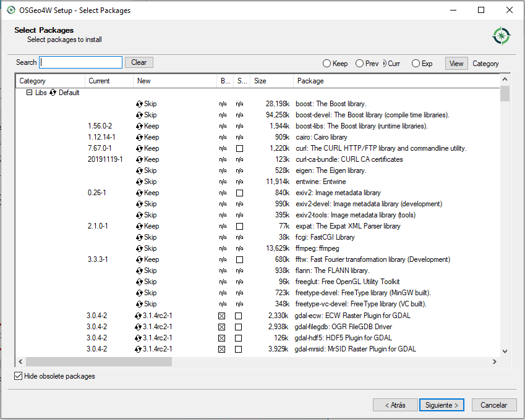The image size is (525, 420).
Task: Click cycle icon for freetype-vc-devel
Action: tap(139, 304)
